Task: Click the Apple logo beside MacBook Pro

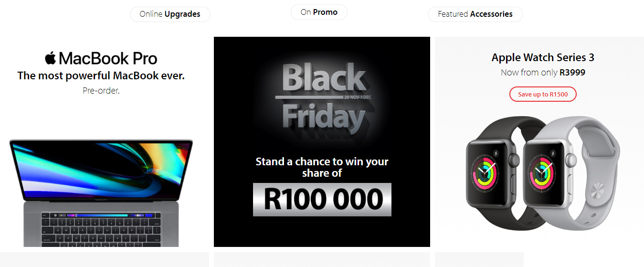Action: (x=51, y=58)
